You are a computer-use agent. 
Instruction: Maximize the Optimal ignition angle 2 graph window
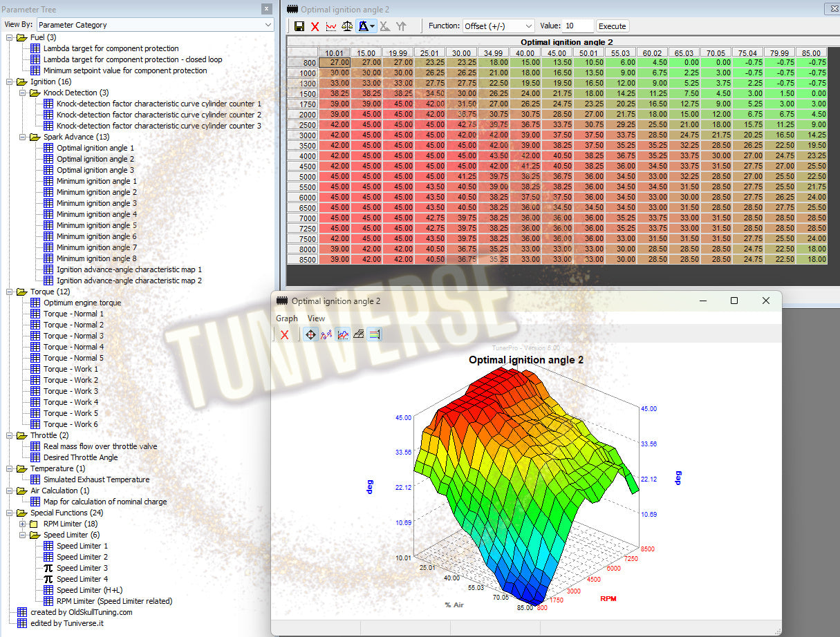tap(734, 301)
